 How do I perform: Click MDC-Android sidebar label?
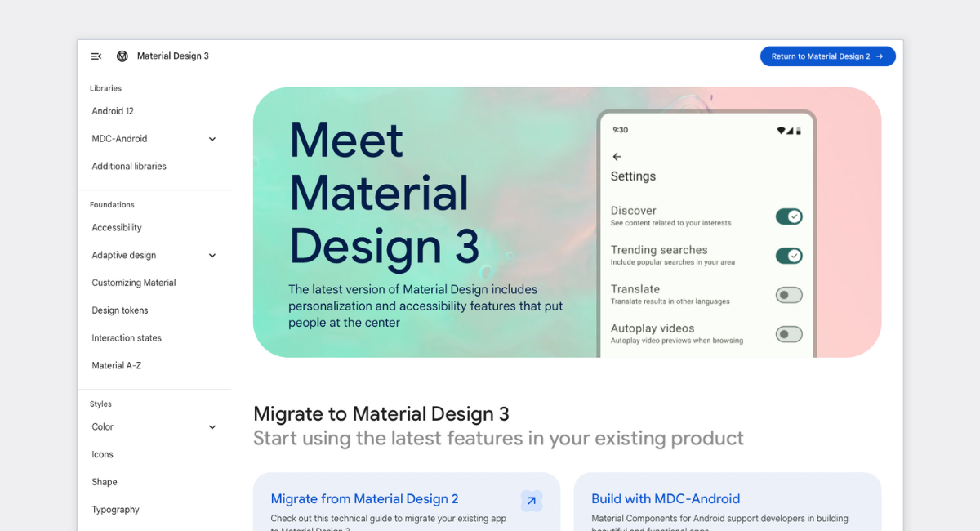[119, 139]
